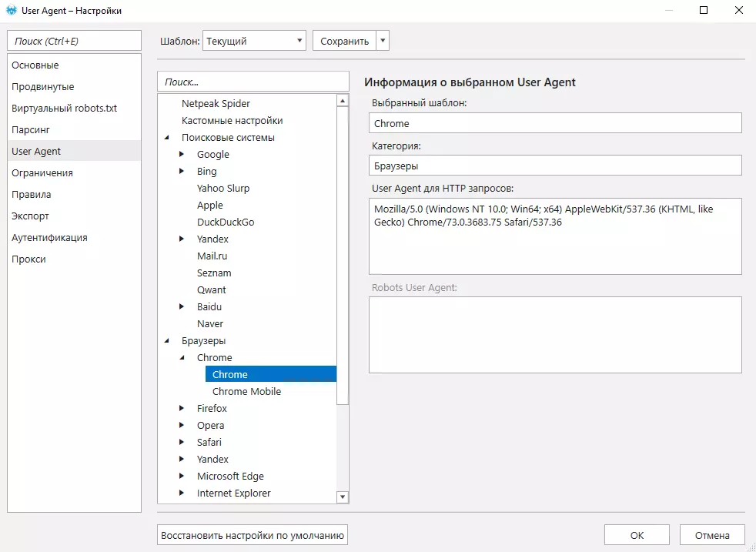The width and height of the screenshot is (756, 552).
Task: Expand the Microsoft Edge tree node
Action: [182, 476]
